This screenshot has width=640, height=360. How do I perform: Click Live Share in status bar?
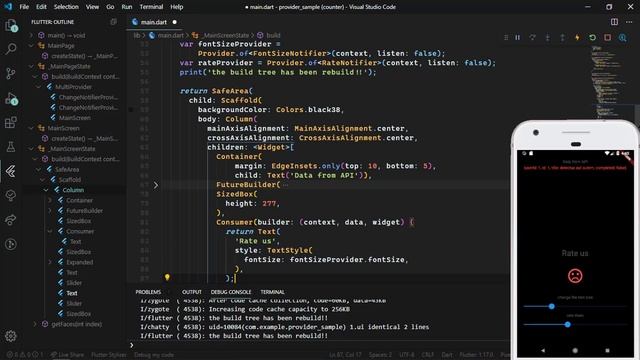point(67,355)
